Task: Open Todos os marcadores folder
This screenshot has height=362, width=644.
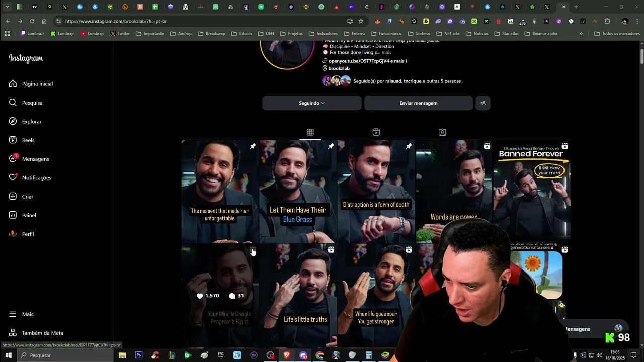Action: (617, 34)
